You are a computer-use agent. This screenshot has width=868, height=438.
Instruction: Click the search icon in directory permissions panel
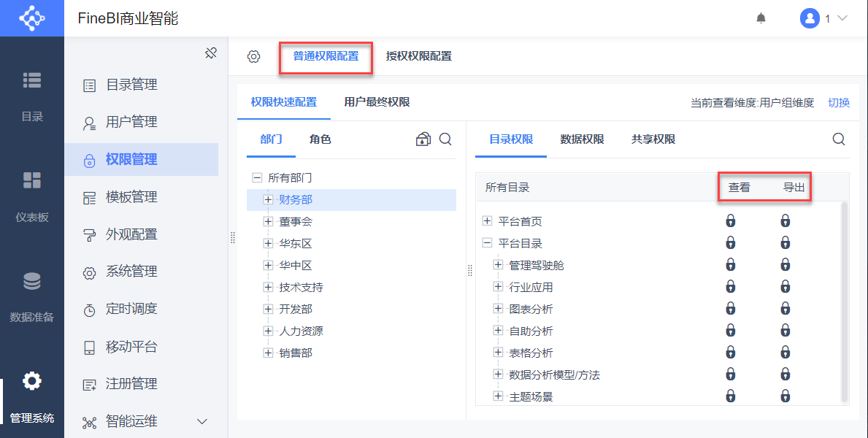839,139
